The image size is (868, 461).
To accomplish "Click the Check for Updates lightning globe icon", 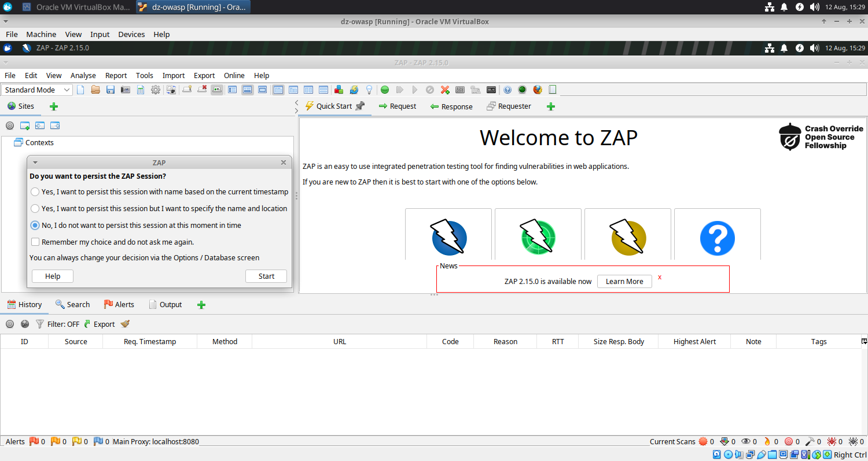I will [x=354, y=90].
